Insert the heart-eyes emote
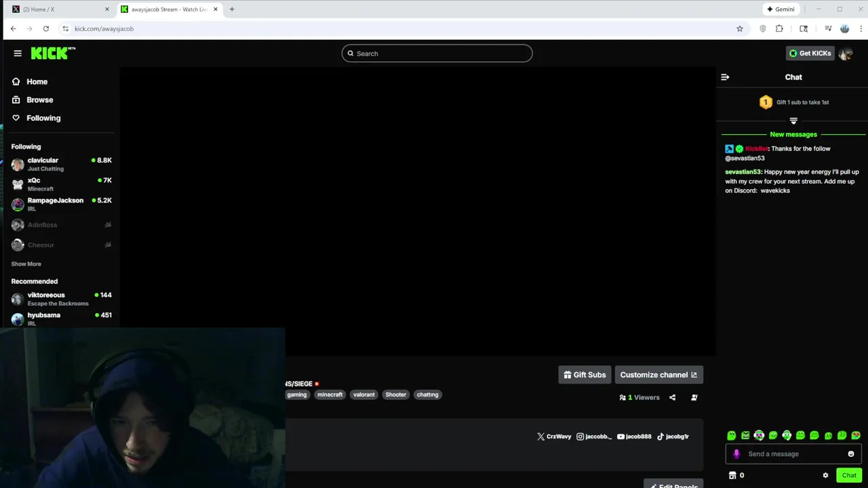The image size is (868, 488). pos(856,436)
